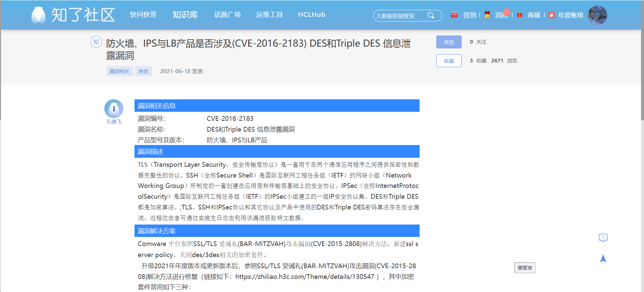Open author name 孔德飞 link
644x292 pixels.
[x=114, y=122]
